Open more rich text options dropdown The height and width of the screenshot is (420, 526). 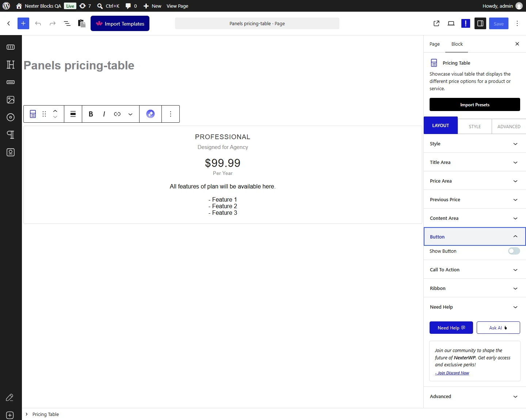pos(130,114)
